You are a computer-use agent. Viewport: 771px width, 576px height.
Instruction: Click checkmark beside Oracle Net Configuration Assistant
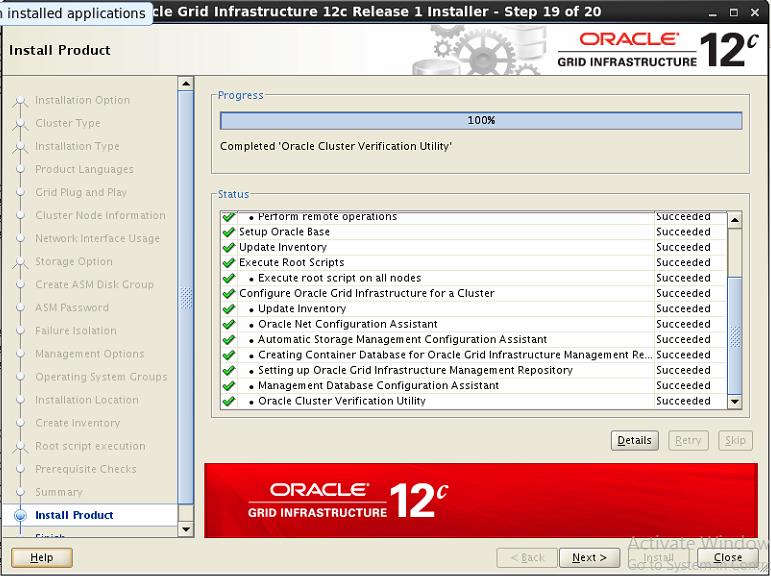click(x=229, y=324)
